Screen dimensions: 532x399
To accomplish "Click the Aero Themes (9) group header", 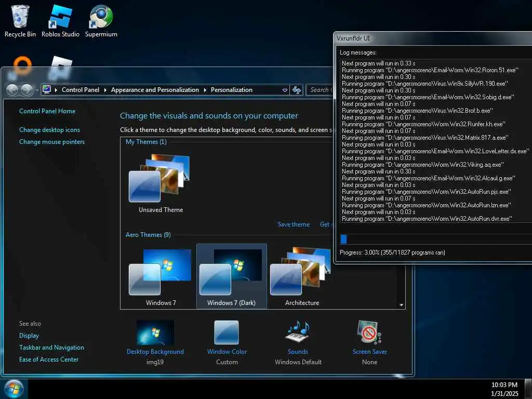I will (148, 235).
